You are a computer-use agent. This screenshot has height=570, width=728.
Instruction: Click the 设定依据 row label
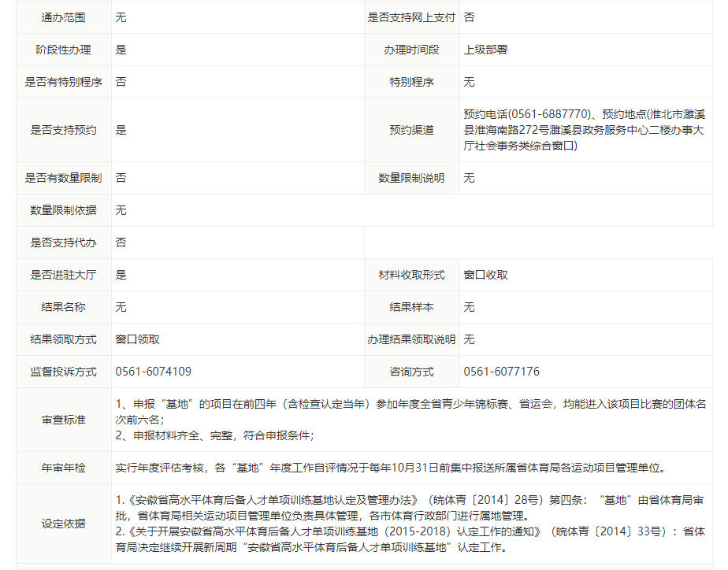pyautogui.click(x=63, y=524)
